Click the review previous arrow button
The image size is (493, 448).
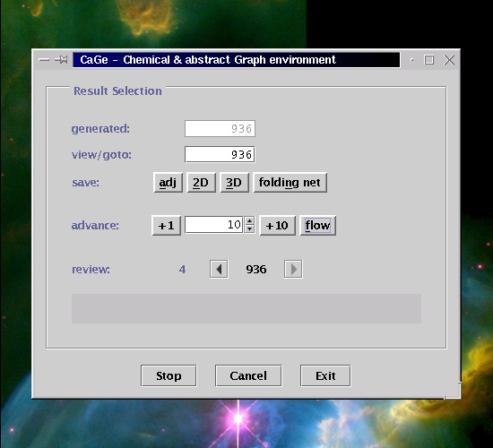(219, 269)
